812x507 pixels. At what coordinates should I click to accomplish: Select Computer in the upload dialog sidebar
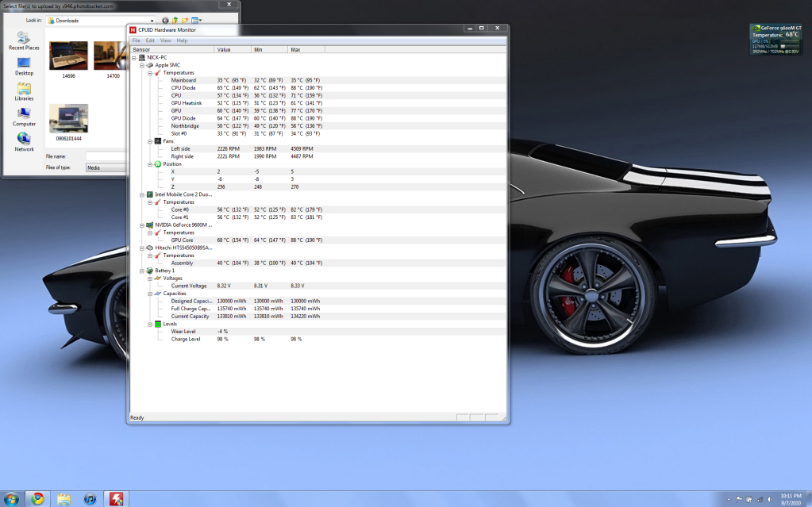pos(24,117)
